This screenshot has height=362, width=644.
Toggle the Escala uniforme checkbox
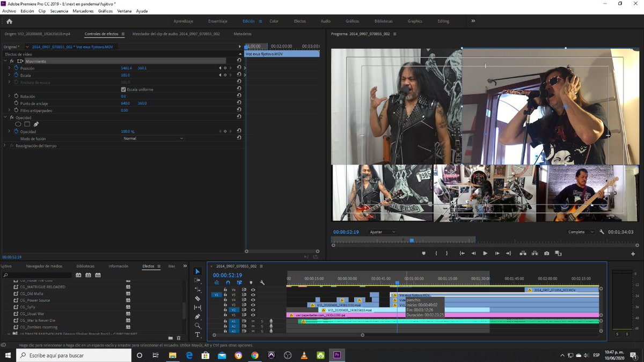click(x=123, y=90)
